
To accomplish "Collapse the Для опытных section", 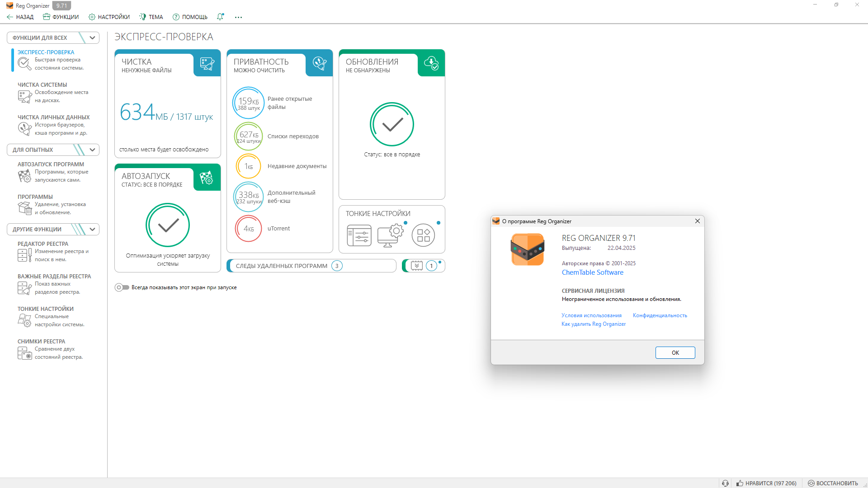I will coord(92,150).
